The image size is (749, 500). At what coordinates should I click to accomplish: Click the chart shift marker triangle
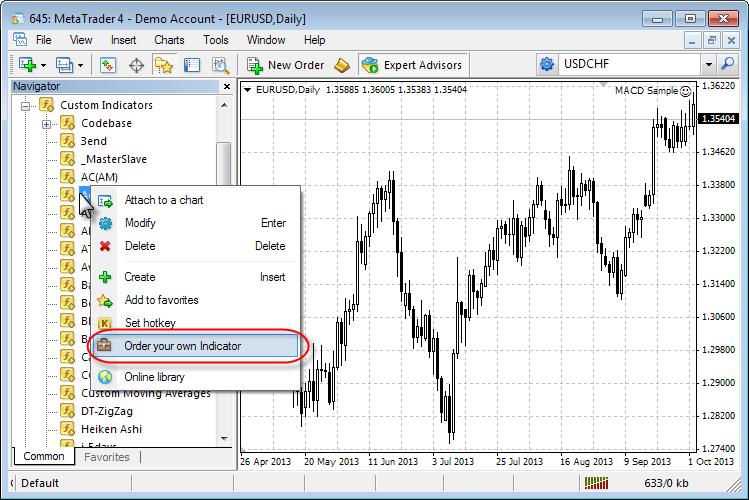(x=603, y=85)
